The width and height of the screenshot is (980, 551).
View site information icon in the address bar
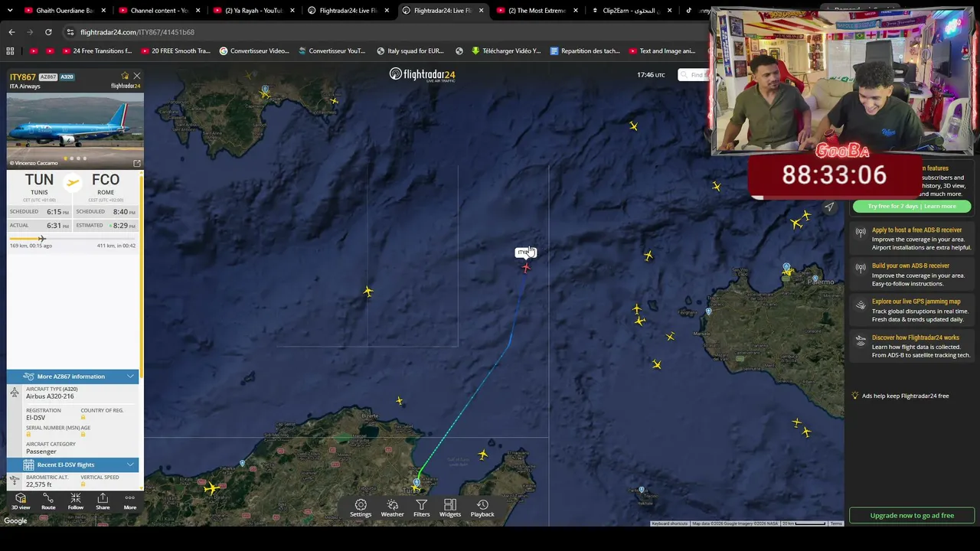[70, 32]
